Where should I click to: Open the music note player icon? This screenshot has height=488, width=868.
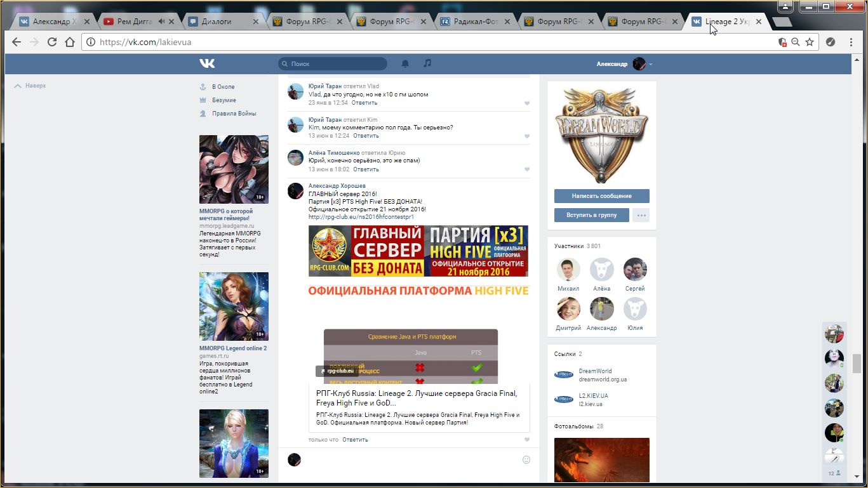point(427,63)
